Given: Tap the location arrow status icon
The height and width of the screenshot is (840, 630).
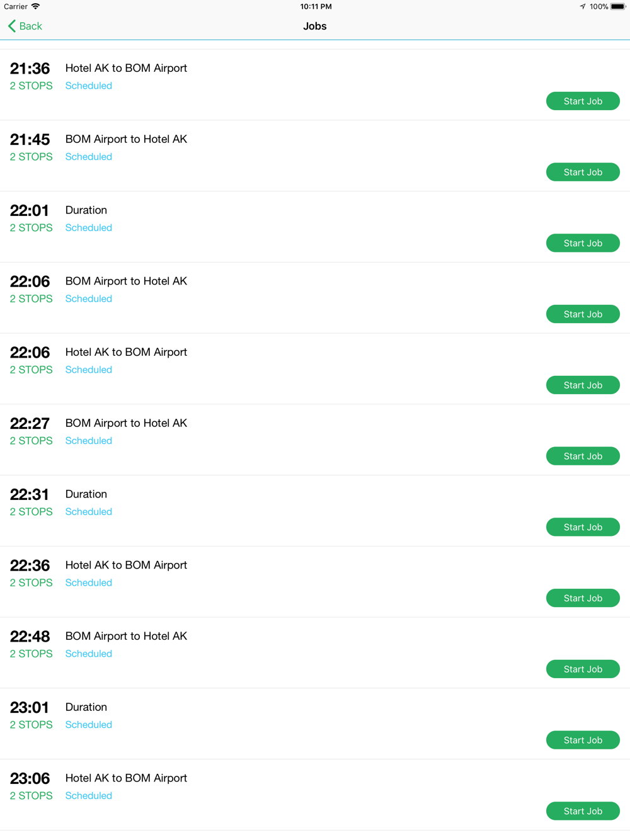Looking at the screenshot, I should [x=583, y=6].
